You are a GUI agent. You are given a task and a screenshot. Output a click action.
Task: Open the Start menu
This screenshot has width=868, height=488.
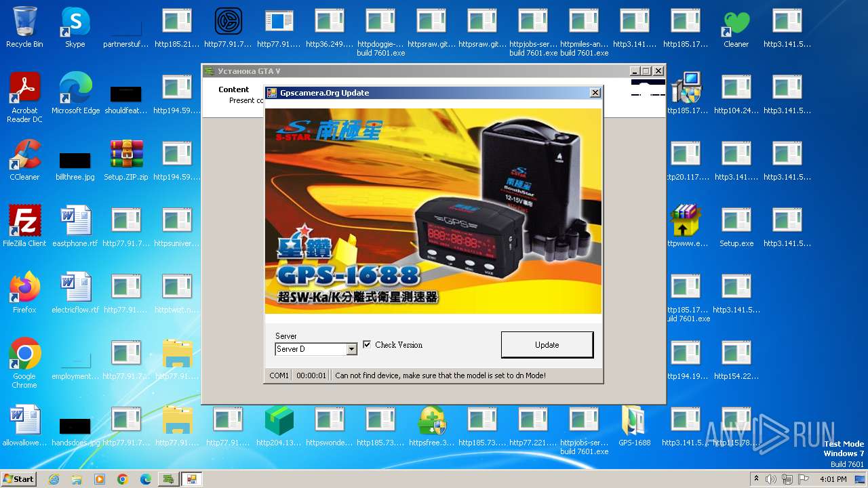19,479
